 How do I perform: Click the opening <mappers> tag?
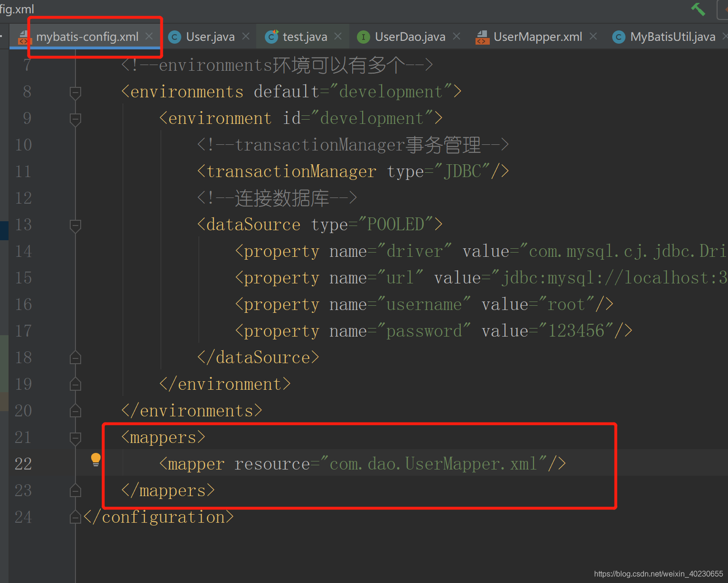click(x=163, y=437)
